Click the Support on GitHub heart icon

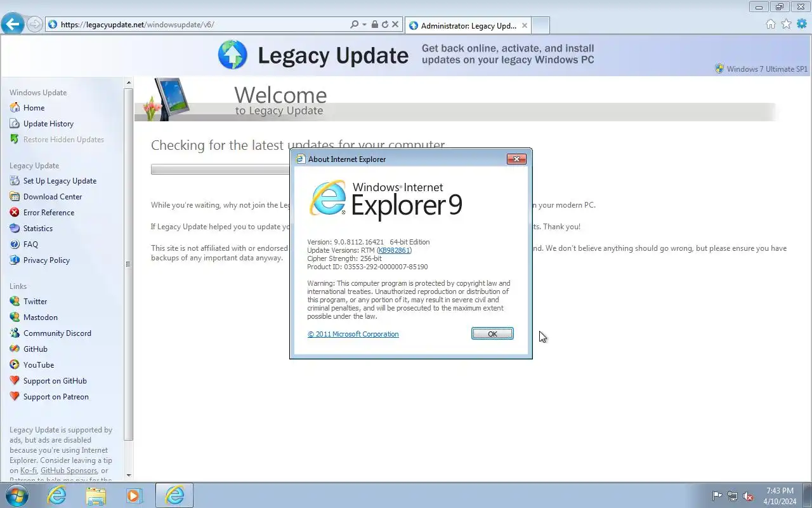(15, 381)
